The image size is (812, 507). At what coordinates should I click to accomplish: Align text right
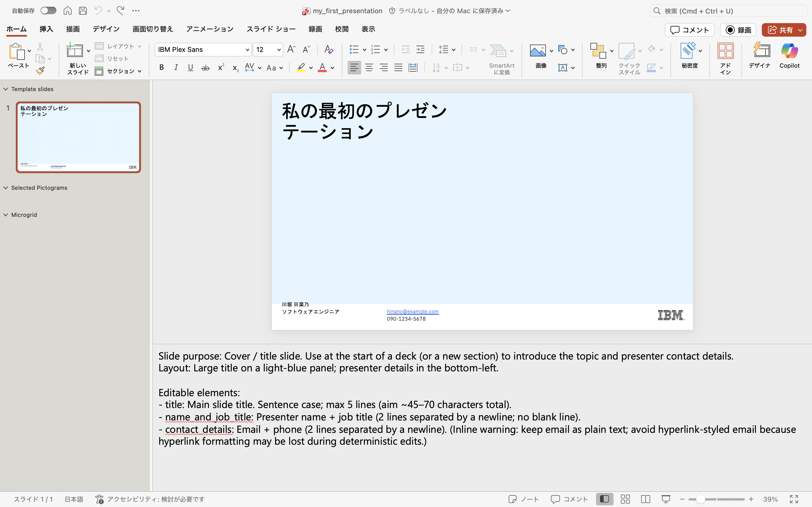point(383,67)
